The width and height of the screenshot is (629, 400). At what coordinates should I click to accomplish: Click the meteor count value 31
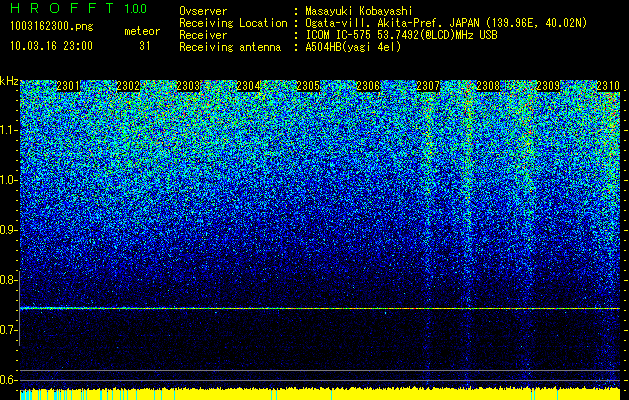(145, 46)
